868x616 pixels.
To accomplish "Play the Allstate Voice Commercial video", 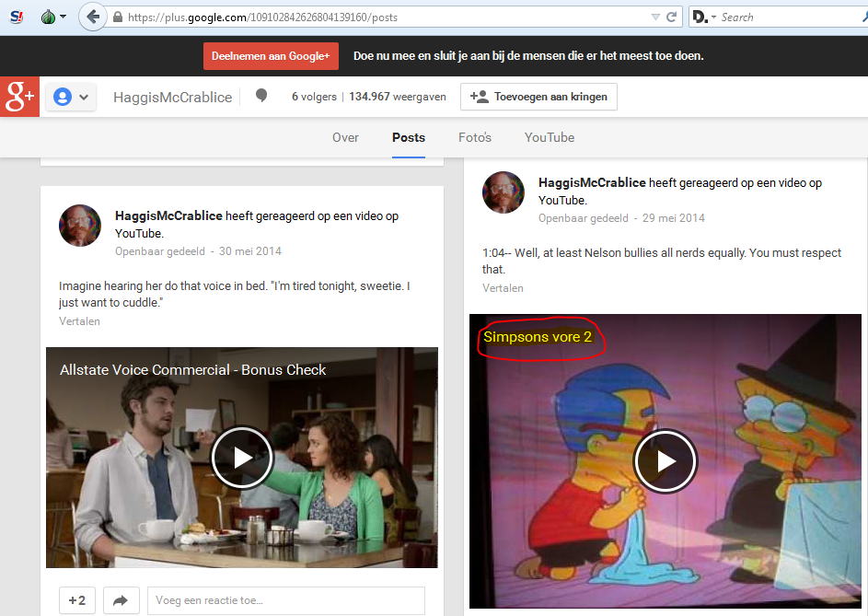I will coord(242,458).
